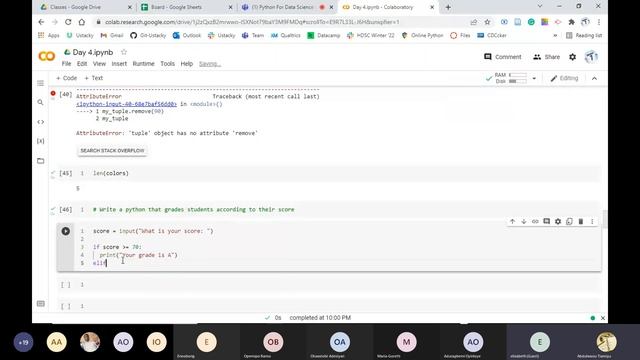Move cell down with the arrow icon
The width and height of the screenshot is (640, 360).
point(524,221)
